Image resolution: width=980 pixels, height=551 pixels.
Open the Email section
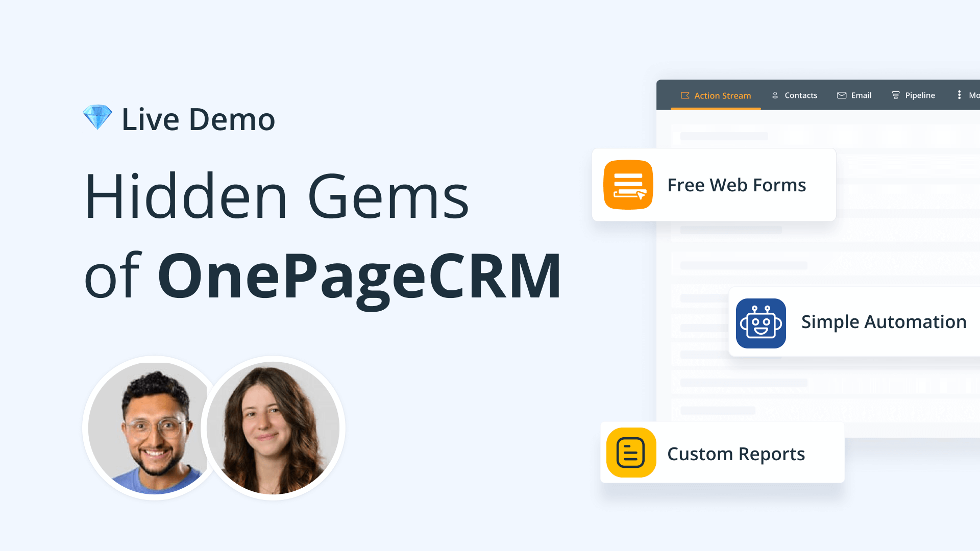click(854, 95)
